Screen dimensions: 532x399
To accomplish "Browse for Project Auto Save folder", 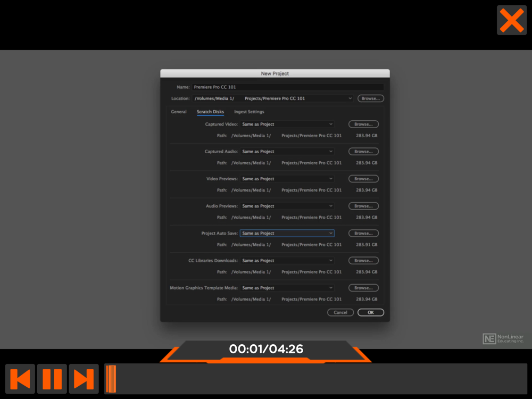I will click(x=363, y=234).
